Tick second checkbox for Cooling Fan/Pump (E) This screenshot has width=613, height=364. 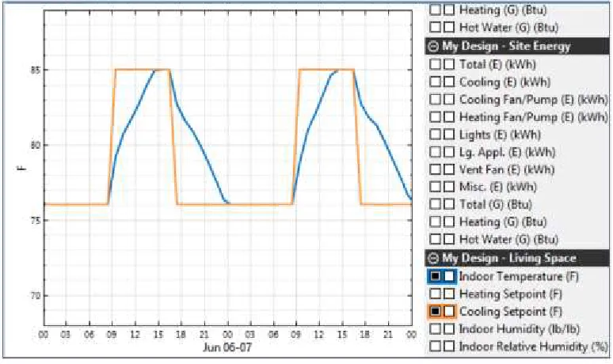(449, 99)
